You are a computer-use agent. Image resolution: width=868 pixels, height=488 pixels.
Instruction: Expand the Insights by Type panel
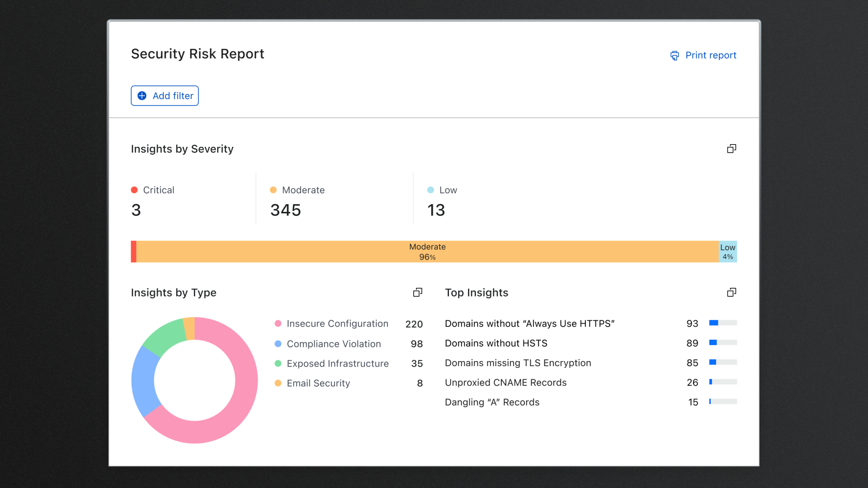(418, 292)
